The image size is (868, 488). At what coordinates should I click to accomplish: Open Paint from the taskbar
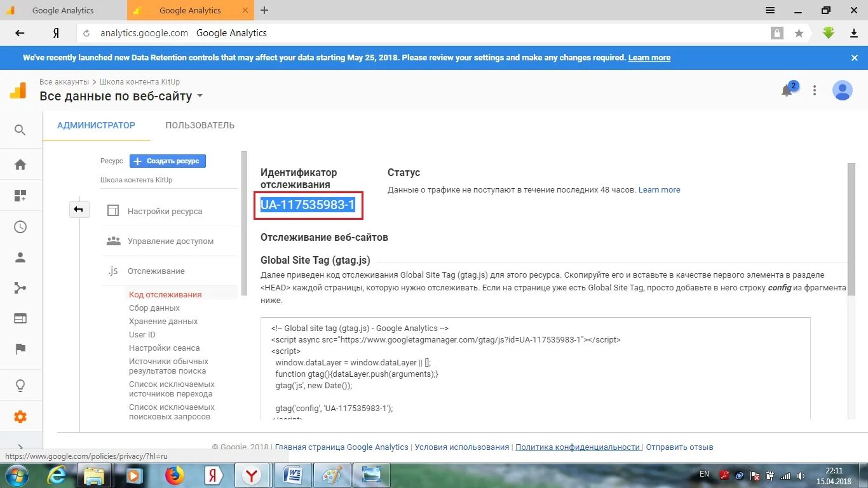click(332, 475)
